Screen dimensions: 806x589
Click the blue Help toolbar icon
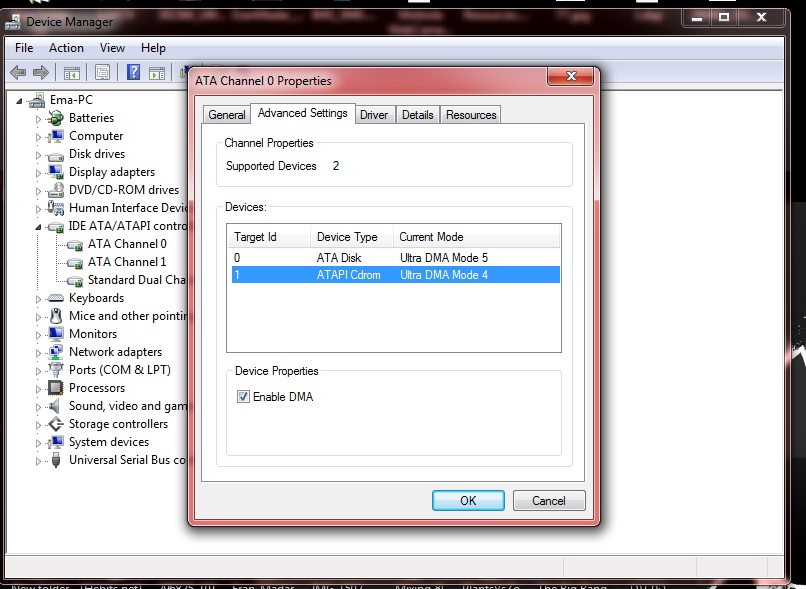(x=133, y=72)
